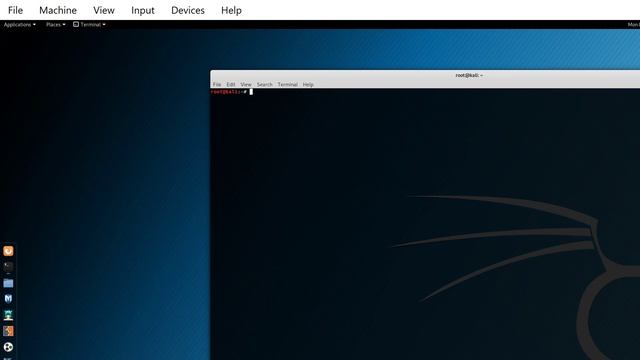Launch Armitage from the dock
The width and height of the screenshot is (640, 360).
coord(8,315)
